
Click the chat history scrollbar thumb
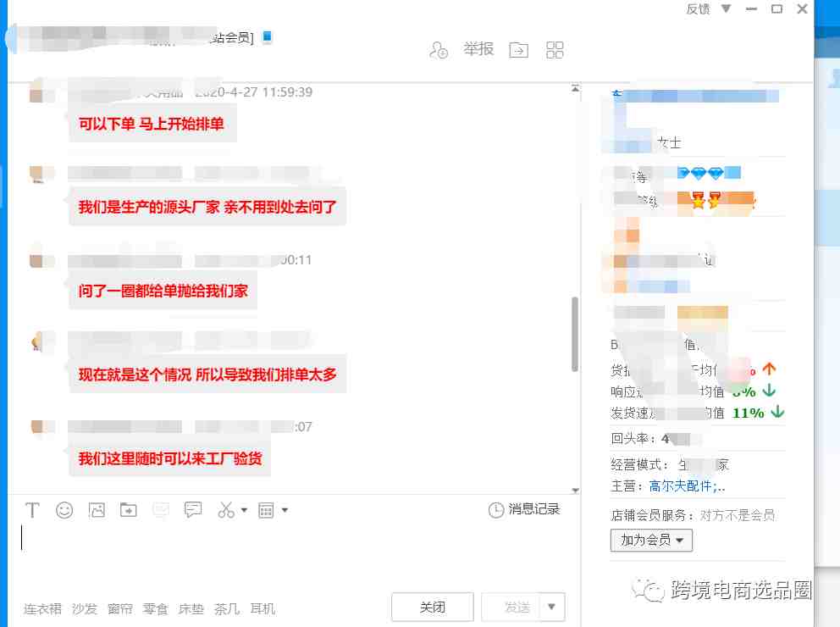pyautogui.click(x=575, y=333)
